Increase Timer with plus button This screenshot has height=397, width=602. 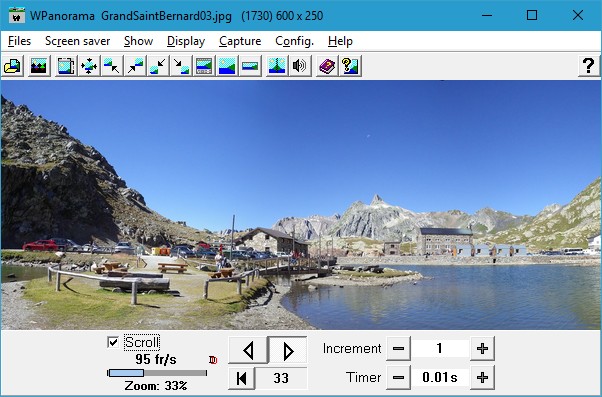point(482,377)
